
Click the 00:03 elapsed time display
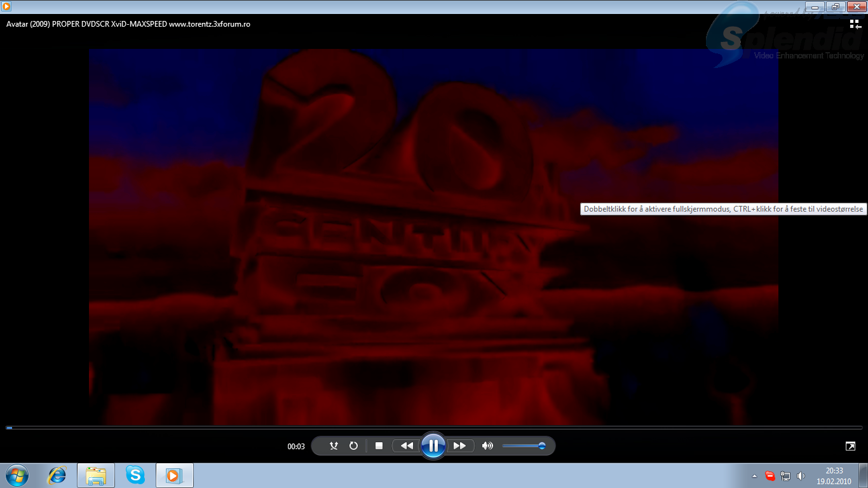tap(296, 447)
